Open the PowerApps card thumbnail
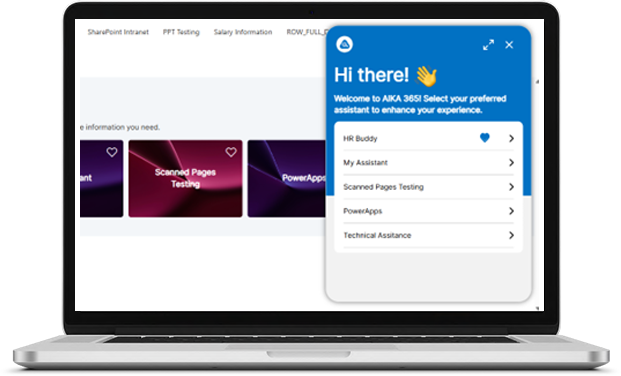 [x=287, y=178]
